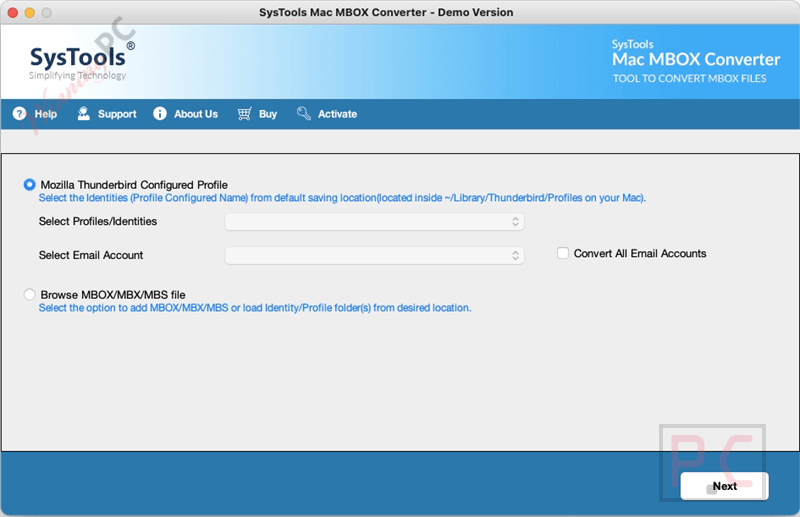The width and height of the screenshot is (800, 517).
Task: Close the window with the red button
Action: click(x=13, y=12)
